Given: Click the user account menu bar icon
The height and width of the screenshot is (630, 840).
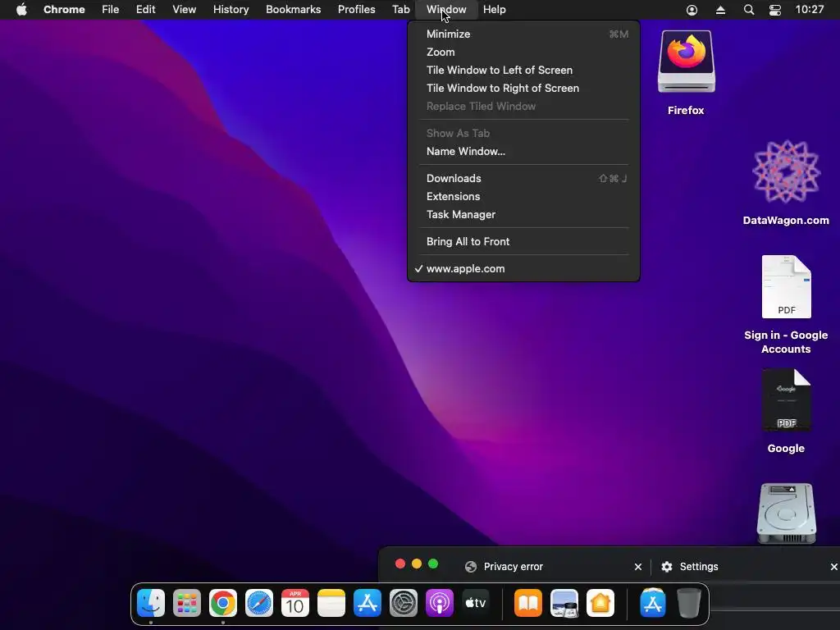Looking at the screenshot, I should tap(692, 10).
